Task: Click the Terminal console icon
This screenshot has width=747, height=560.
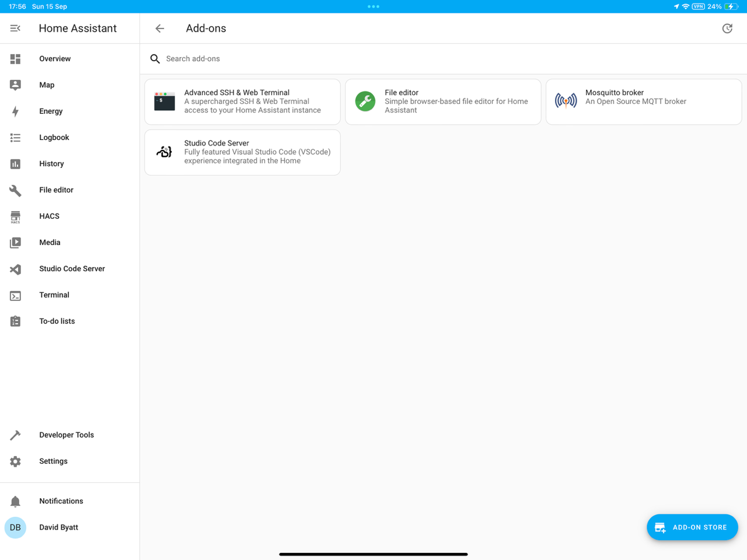Action: pyautogui.click(x=15, y=296)
